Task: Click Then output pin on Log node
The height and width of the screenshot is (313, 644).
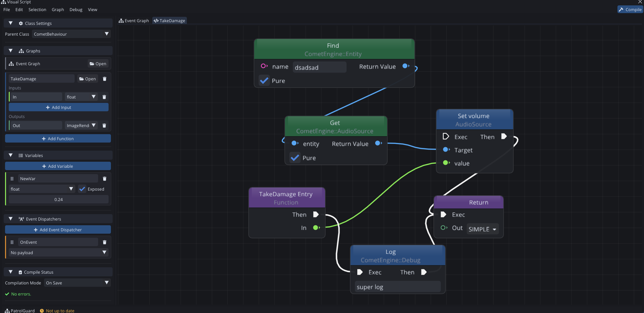Action: (x=424, y=272)
